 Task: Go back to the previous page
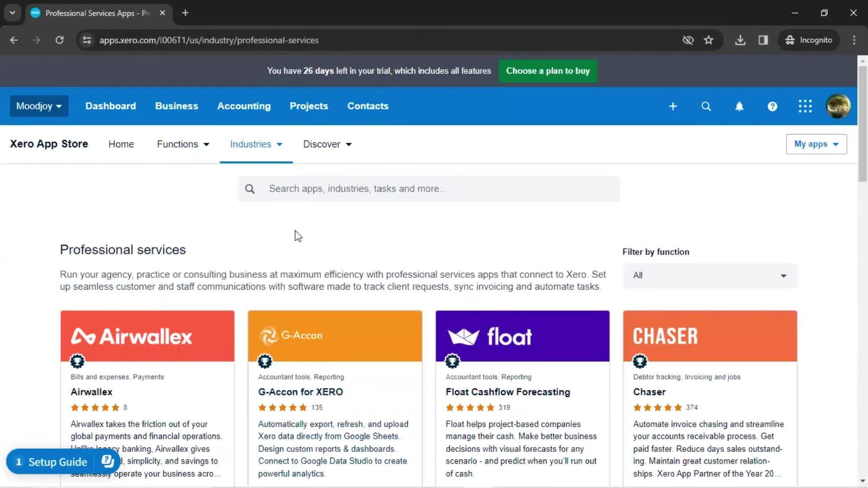14,40
